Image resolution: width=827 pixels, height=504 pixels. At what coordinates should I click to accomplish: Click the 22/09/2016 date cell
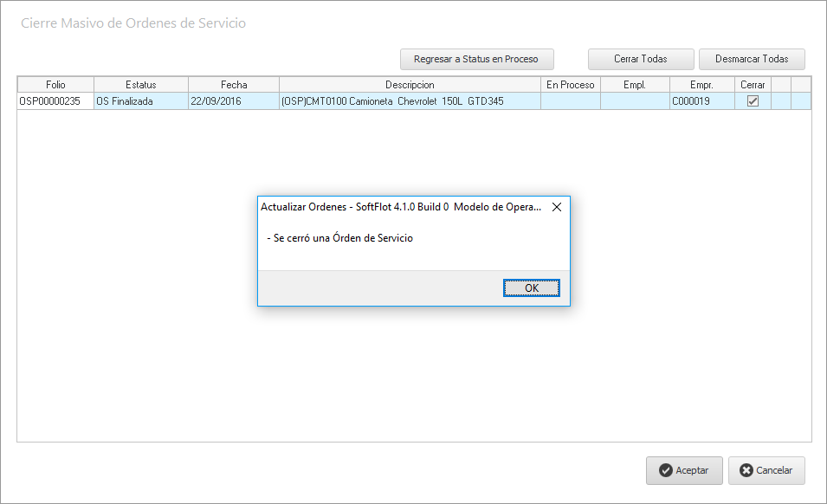click(233, 101)
